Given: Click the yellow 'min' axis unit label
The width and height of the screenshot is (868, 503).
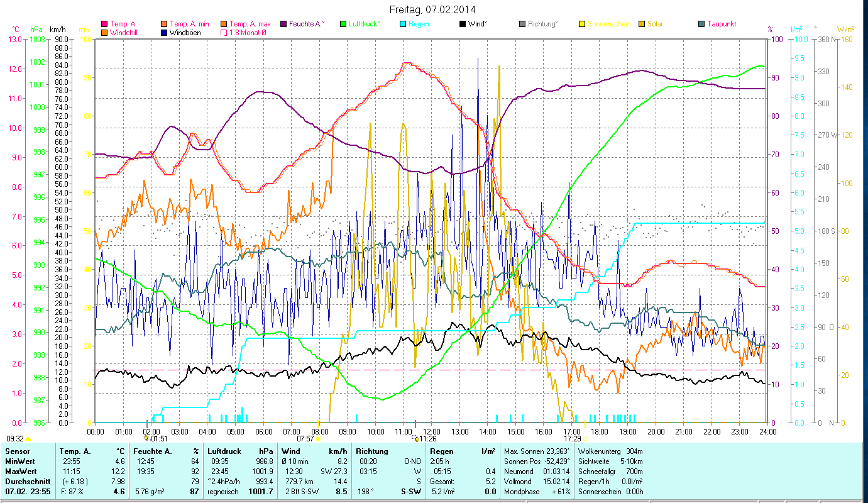Looking at the screenshot, I should (x=83, y=30).
